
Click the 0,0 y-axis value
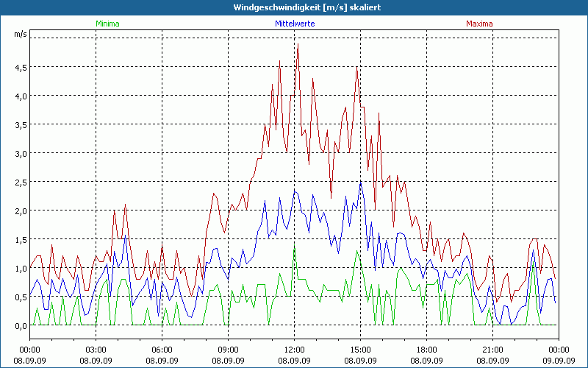coord(21,326)
